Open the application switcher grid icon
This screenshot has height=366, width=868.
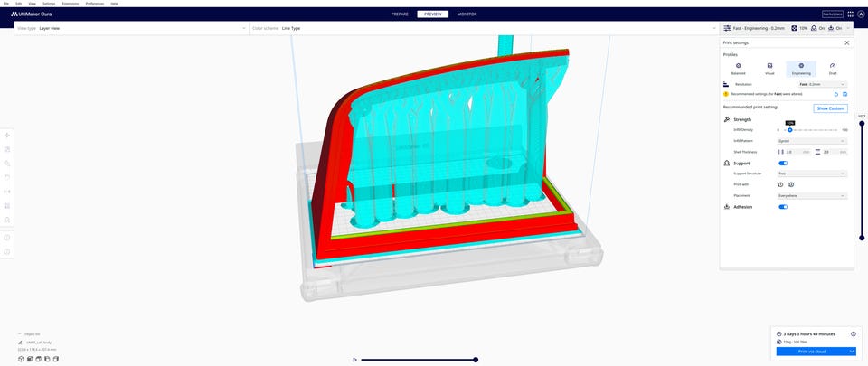click(850, 14)
